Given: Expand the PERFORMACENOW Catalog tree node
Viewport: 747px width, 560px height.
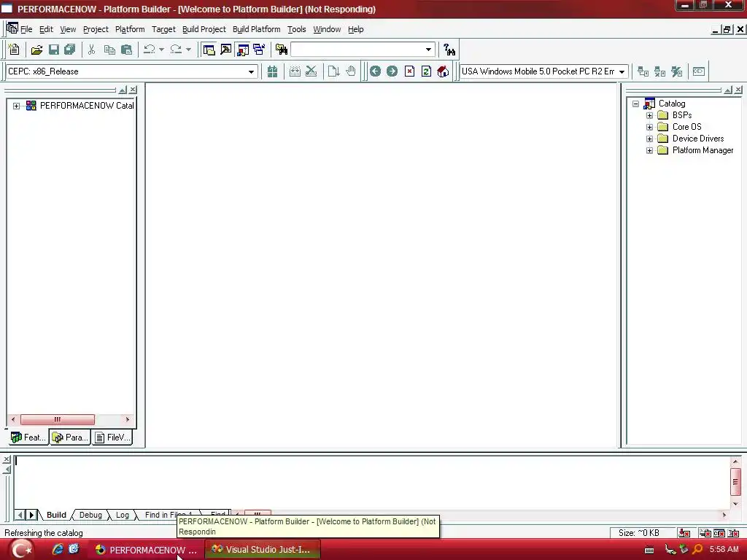Looking at the screenshot, I should tap(16, 106).
